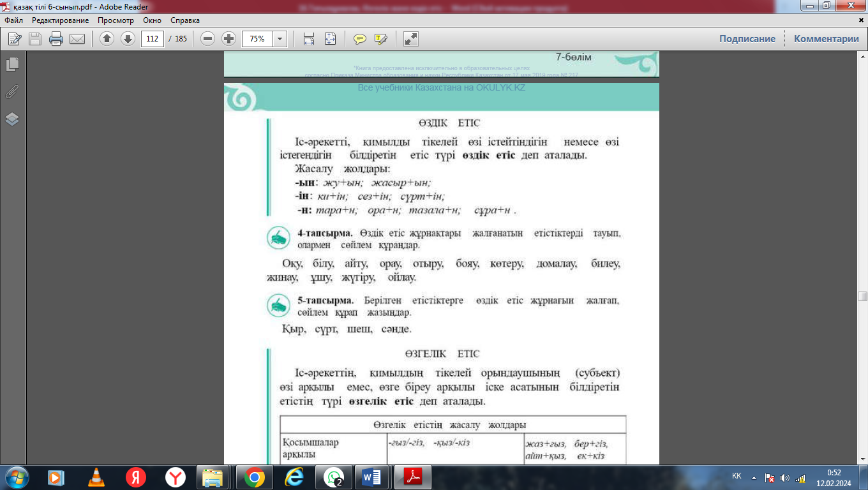Open the Подписание pane
868x490 pixels.
[x=747, y=39]
